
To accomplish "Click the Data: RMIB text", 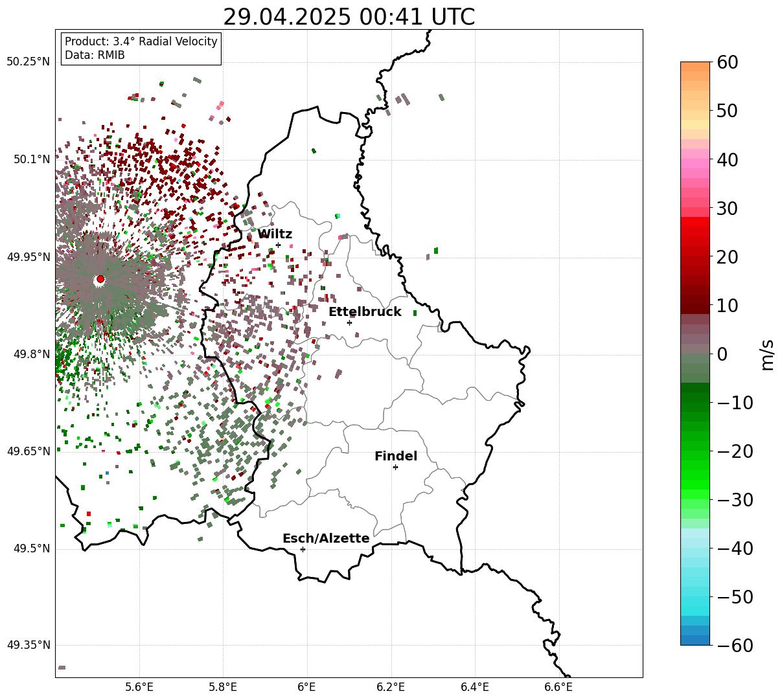I will (95, 56).
